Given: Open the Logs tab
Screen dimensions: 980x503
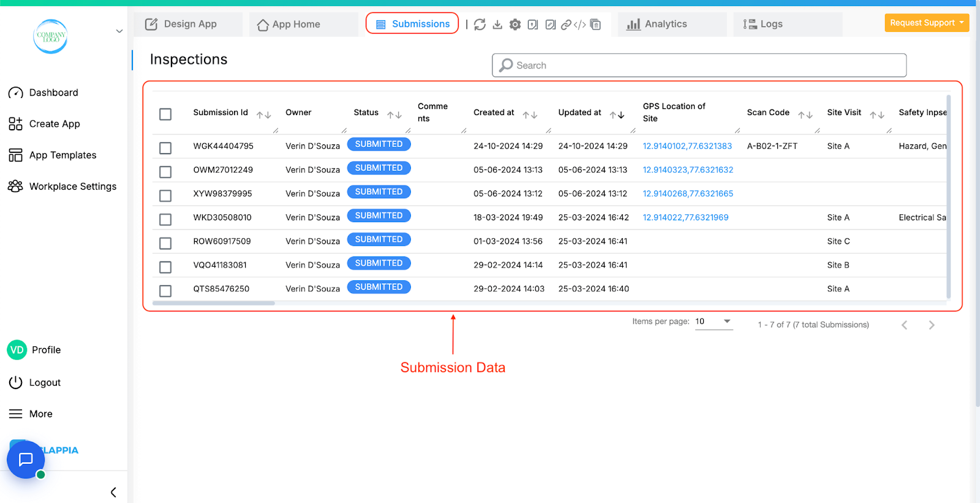Looking at the screenshot, I should pyautogui.click(x=788, y=24).
